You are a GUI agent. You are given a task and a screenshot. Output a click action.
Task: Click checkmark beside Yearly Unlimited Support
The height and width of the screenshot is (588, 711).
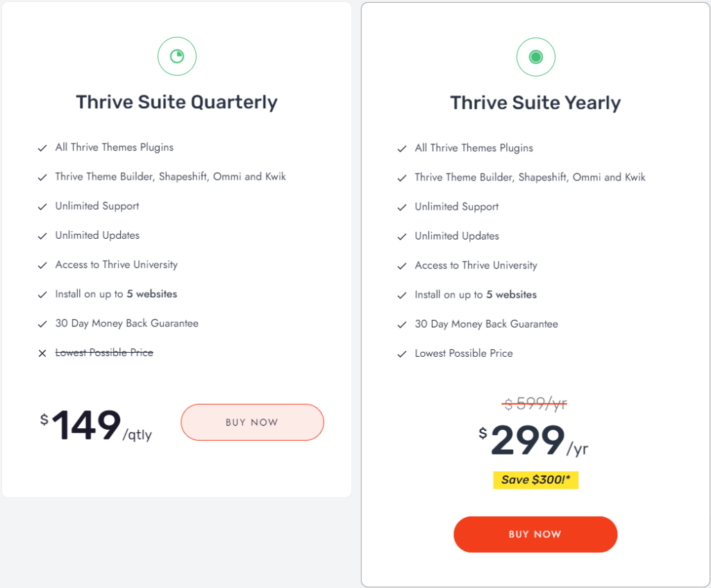pyautogui.click(x=402, y=208)
